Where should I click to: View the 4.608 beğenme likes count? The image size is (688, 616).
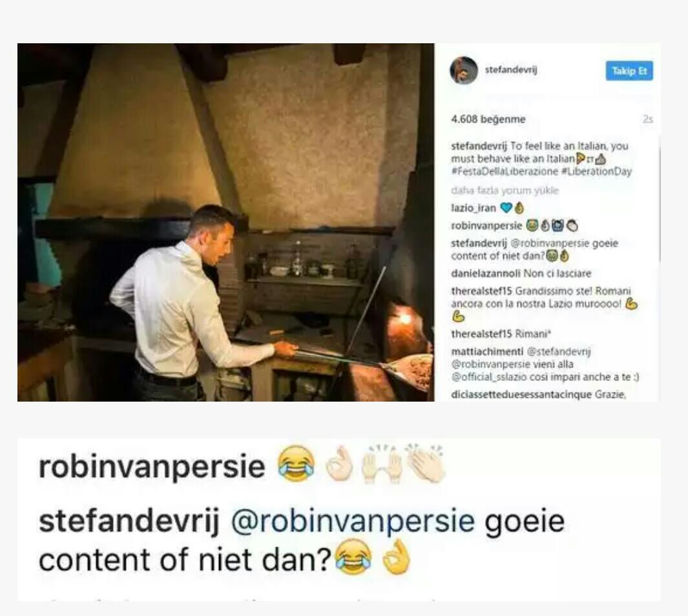(x=488, y=119)
